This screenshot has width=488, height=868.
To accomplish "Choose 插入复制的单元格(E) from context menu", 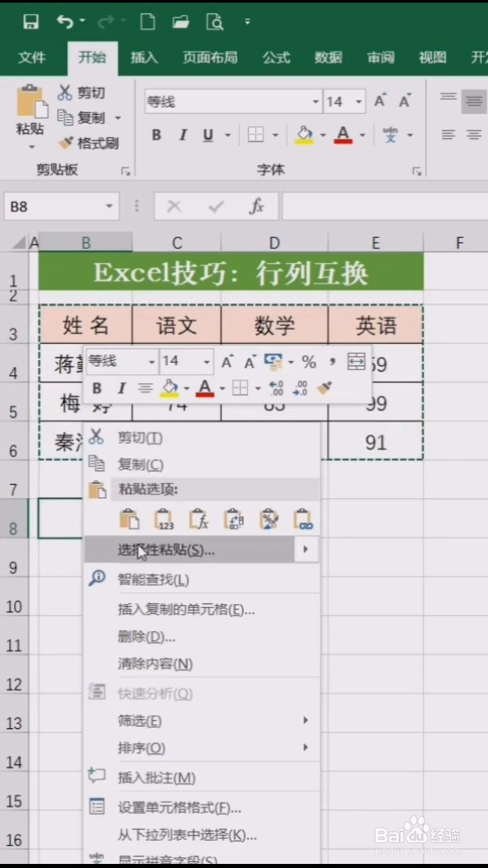I will click(x=201, y=610).
